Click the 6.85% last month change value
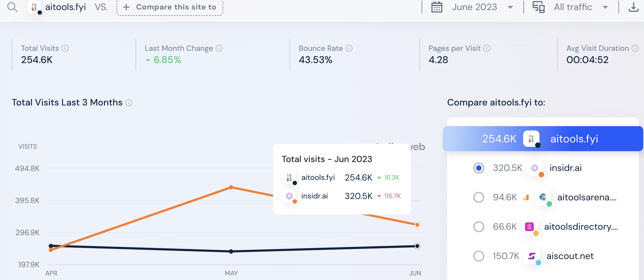The width and height of the screenshot is (644, 280). (x=167, y=60)
